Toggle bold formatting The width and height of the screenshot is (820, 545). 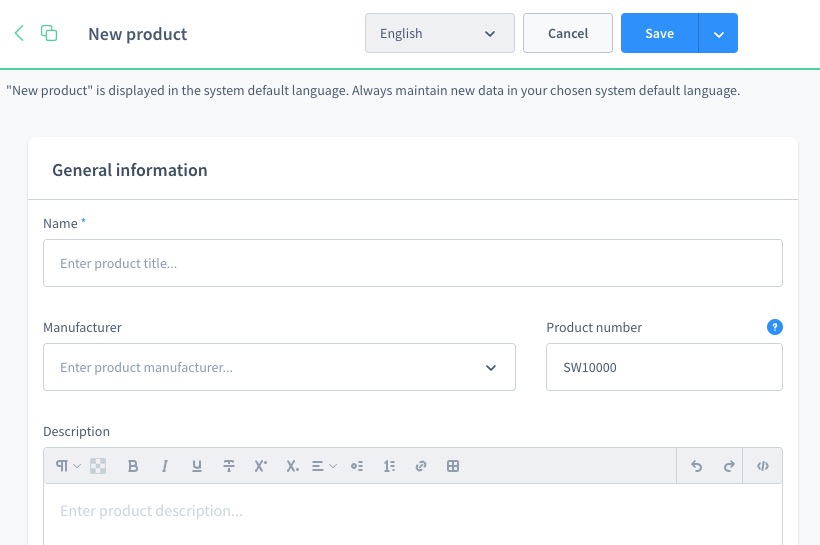tap(133, 465)
